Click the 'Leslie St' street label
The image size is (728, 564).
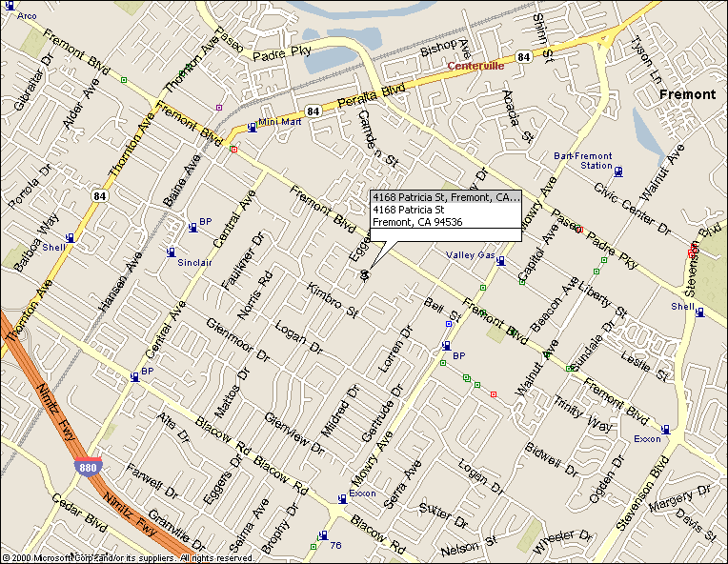click(x=645, y=366)
